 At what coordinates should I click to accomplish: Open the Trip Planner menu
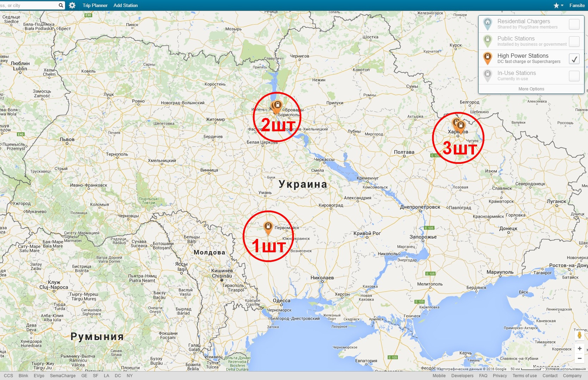pos(95,5)
